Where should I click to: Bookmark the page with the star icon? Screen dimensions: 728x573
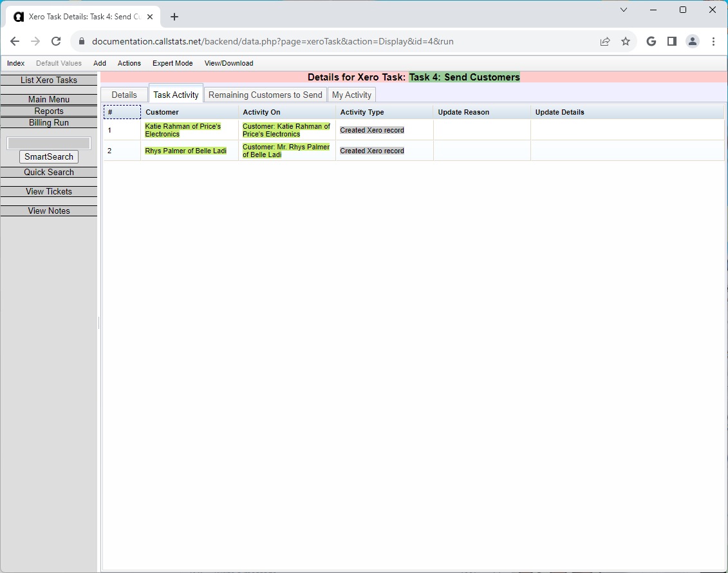(626, 41)
